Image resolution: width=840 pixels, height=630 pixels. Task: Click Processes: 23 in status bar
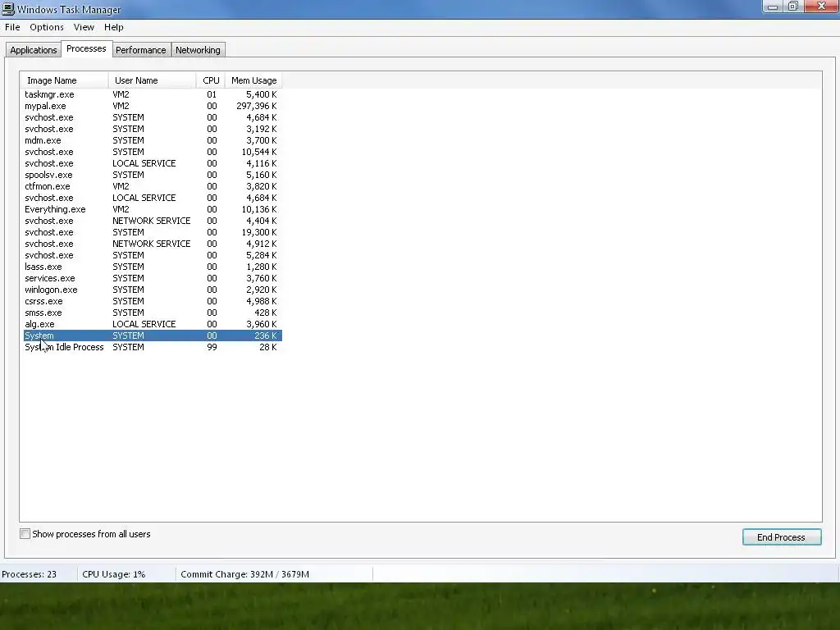29,574
